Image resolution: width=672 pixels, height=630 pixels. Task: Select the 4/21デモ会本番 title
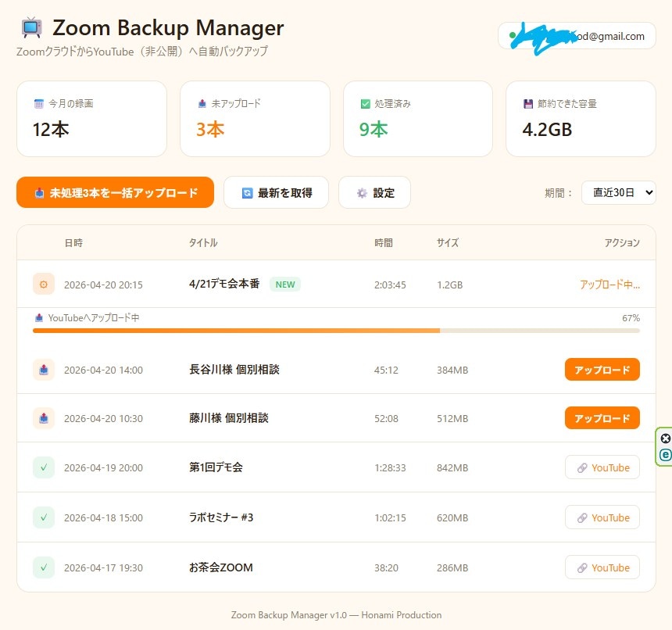pyautogui.click(x=224, y=284)
